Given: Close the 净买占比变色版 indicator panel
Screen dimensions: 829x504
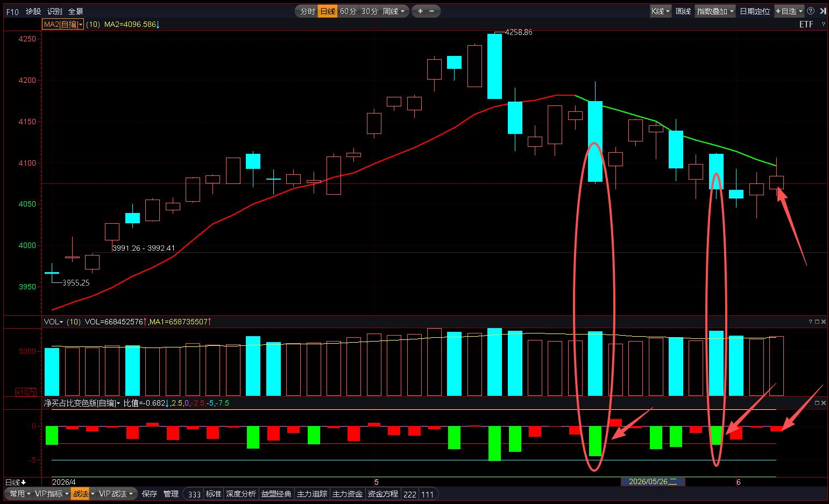Looking at the screenshot, I should 824,403.
